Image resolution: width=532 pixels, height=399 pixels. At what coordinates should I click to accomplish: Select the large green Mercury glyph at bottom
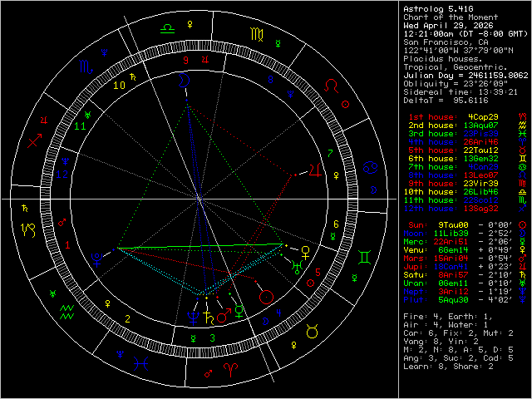click(239, 312)
